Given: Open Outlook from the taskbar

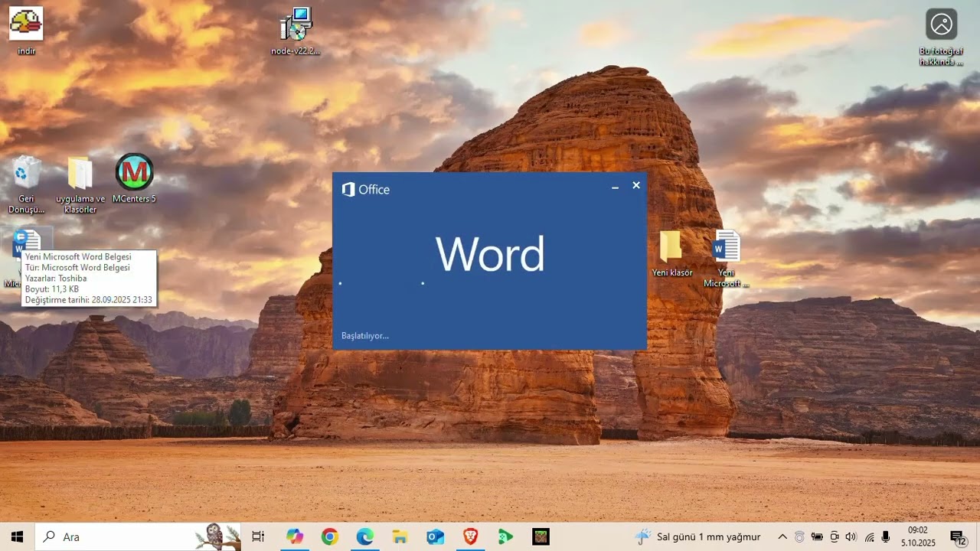Looking at the screenshot, I should (x=436, y=536).
